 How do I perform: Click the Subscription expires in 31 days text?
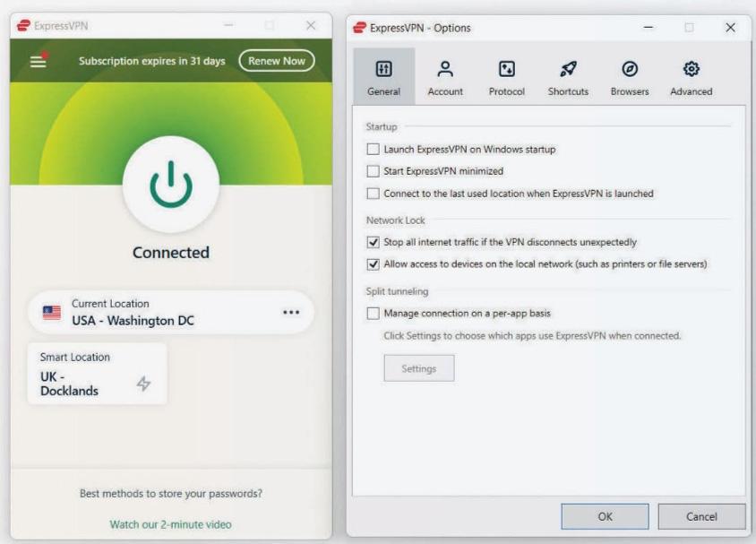152,61
